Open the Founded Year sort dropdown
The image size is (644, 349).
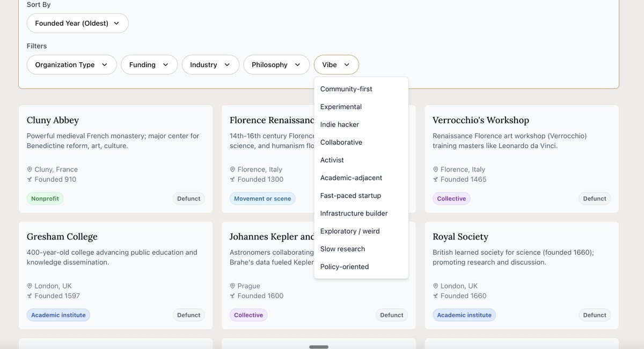coord(77,24)
